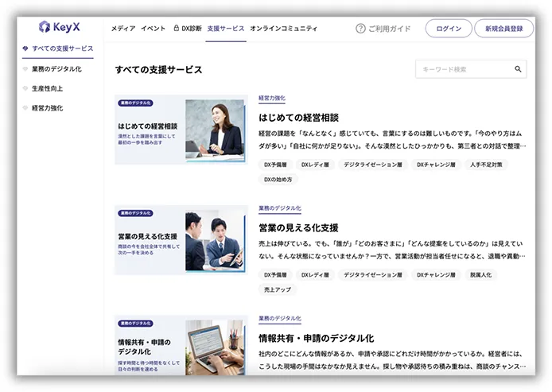552x392 pixels.
Task: Click the 経営力強化 category link above はじめての経営相談
Action: [x=272, y=98]
